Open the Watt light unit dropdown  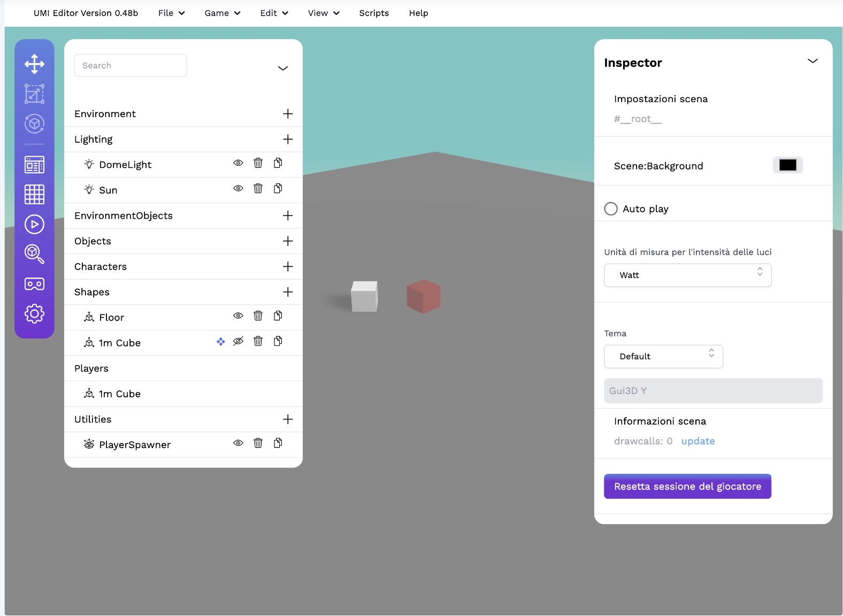687,275
